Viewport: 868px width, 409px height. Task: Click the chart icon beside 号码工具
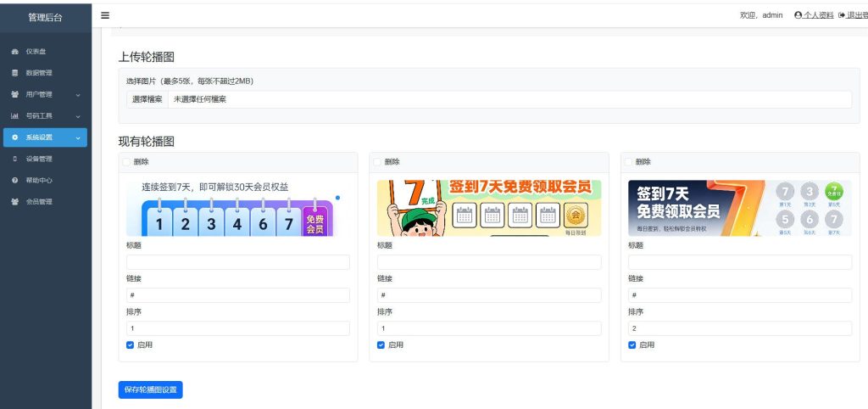point(15,116)
